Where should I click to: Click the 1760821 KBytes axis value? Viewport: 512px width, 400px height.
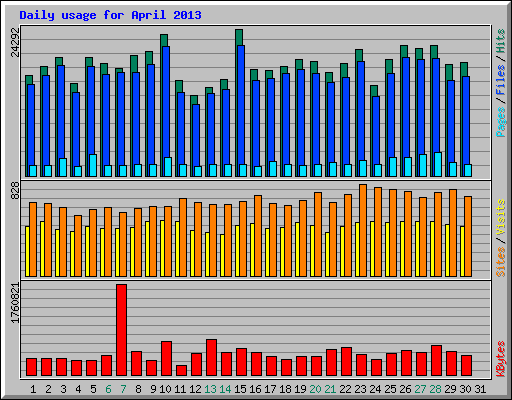point(15,303)
